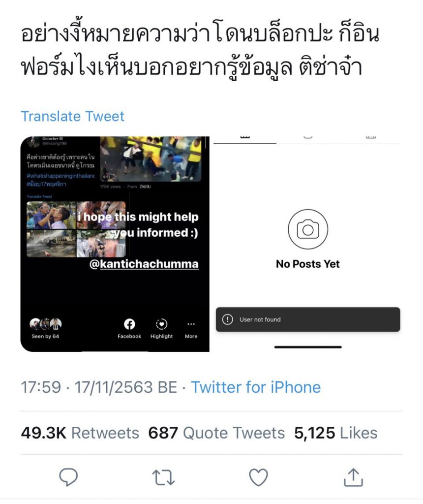423x504 pixels.
Task: Open the left Instagram story screenshot image
Action: coord(115,244)
